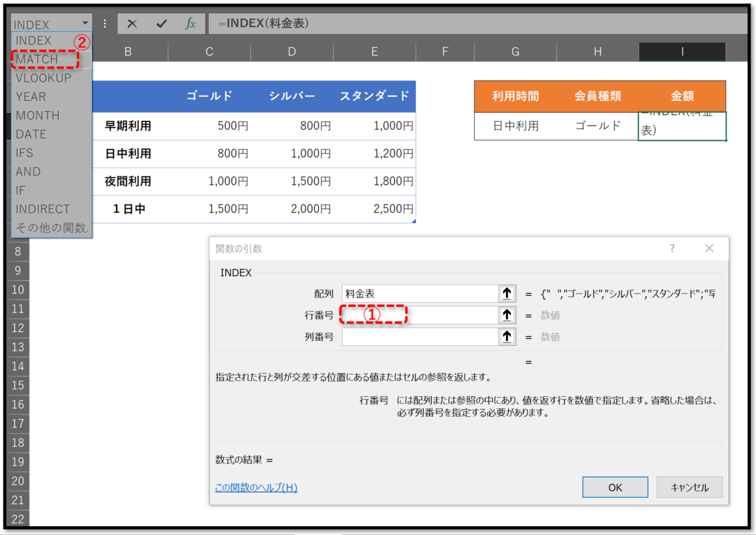Click the キャンセル button

(689, 487)
